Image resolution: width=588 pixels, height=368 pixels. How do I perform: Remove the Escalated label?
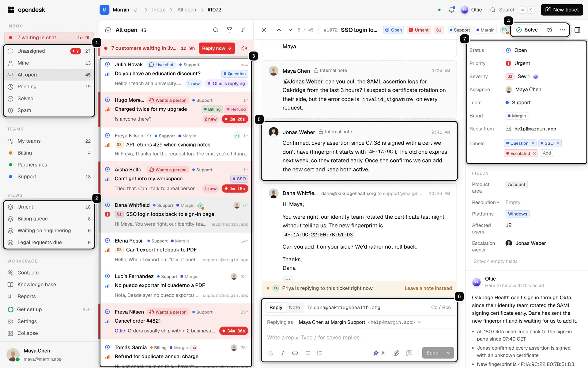point(534,153)
